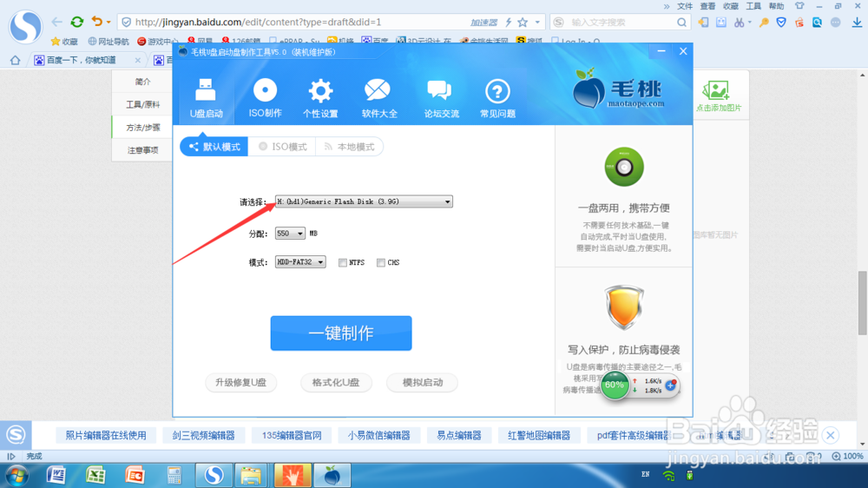This screenshot has width=868, height=488.
Task: Click the download arrow icon in browser toolbar
Action: click(857, 23)
